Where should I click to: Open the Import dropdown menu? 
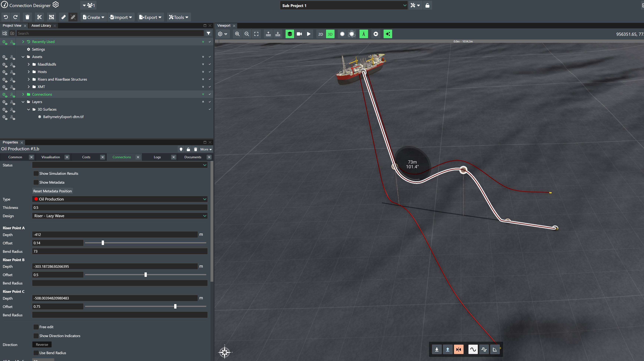[121, 17]
